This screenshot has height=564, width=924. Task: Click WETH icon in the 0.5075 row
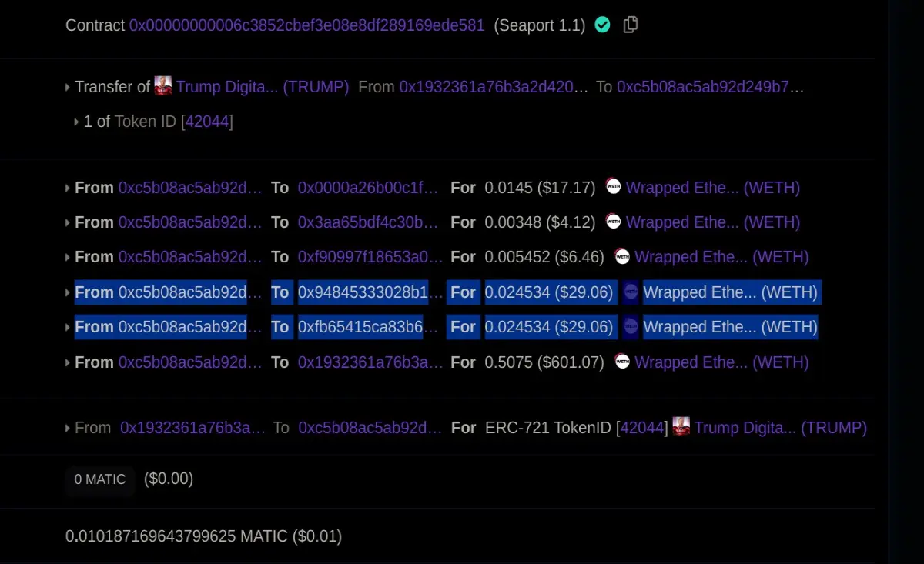622,361
